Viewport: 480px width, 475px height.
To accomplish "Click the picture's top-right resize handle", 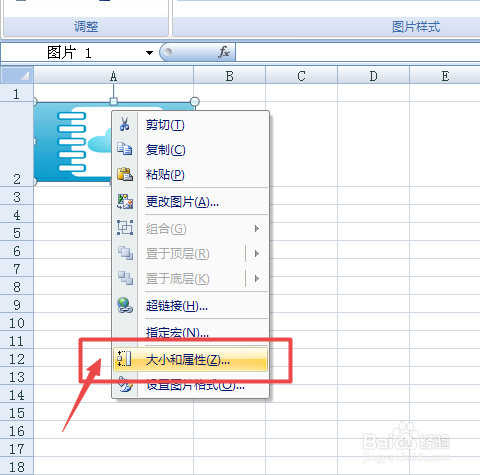I will coord(195,101).
